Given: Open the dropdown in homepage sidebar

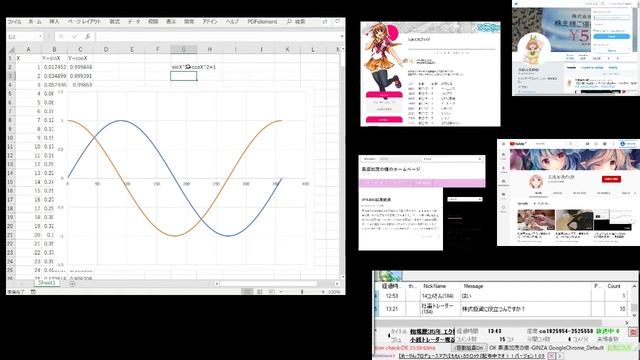Looking at the screenshot, I should point(465,199).
